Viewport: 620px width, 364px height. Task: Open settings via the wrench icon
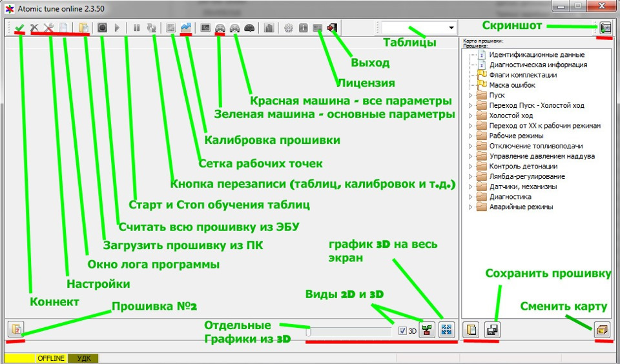[48, 28]
